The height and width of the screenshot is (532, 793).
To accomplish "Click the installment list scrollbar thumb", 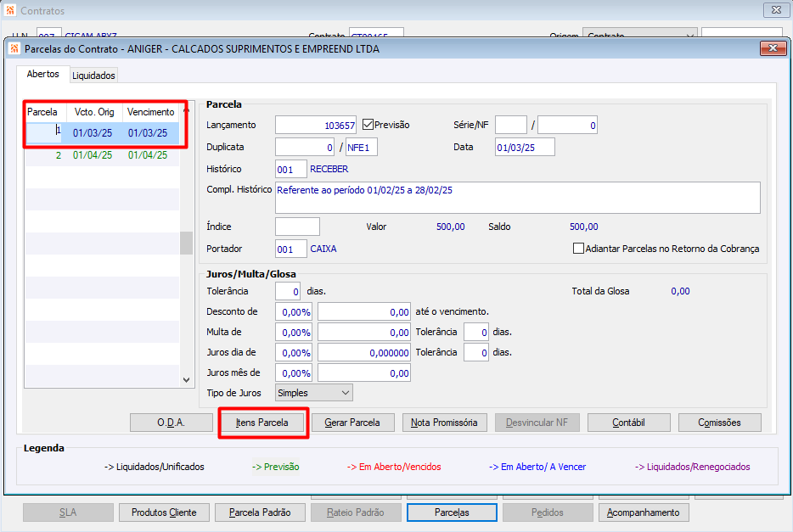I will [186, 243].
